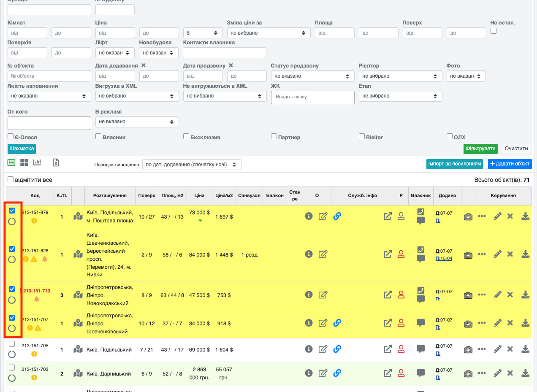Open the statistics chart view icon
Image resolution: width=537 pixels, height=392 pixels.
[x=37, y=162]
